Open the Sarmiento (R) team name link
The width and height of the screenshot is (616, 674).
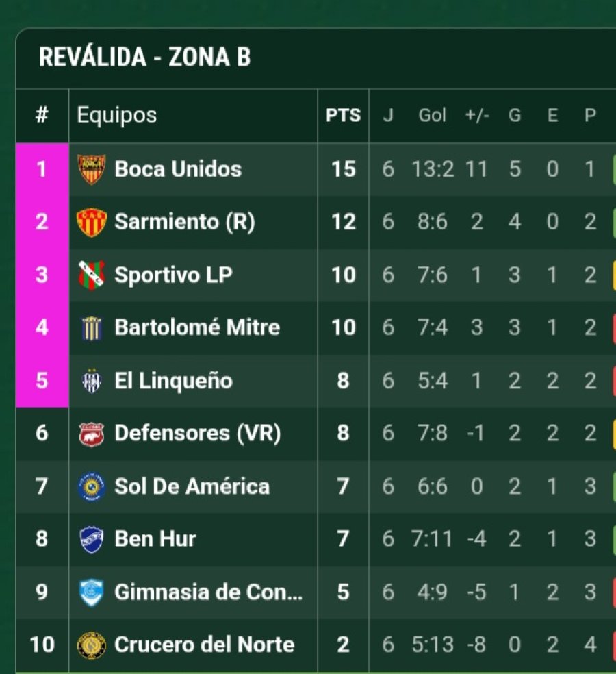[x=184, y=222]
